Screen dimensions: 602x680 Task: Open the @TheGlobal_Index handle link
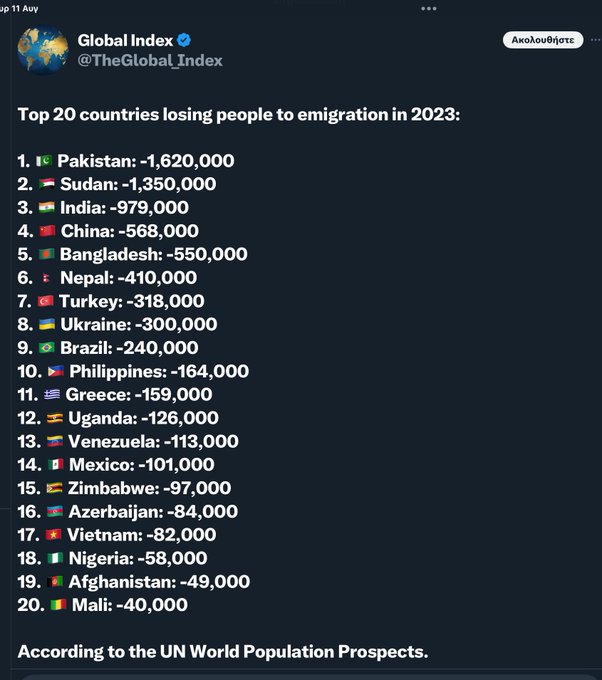pos(150,60)
